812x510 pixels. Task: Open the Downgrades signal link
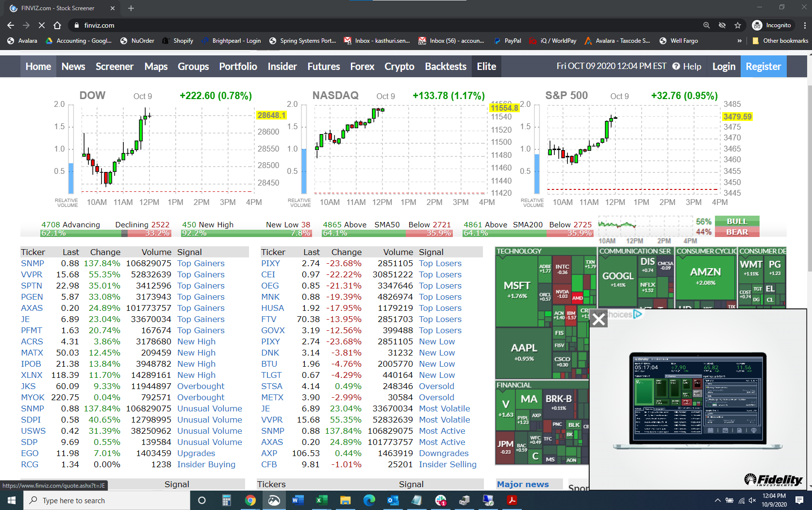(x=444, y=453)
